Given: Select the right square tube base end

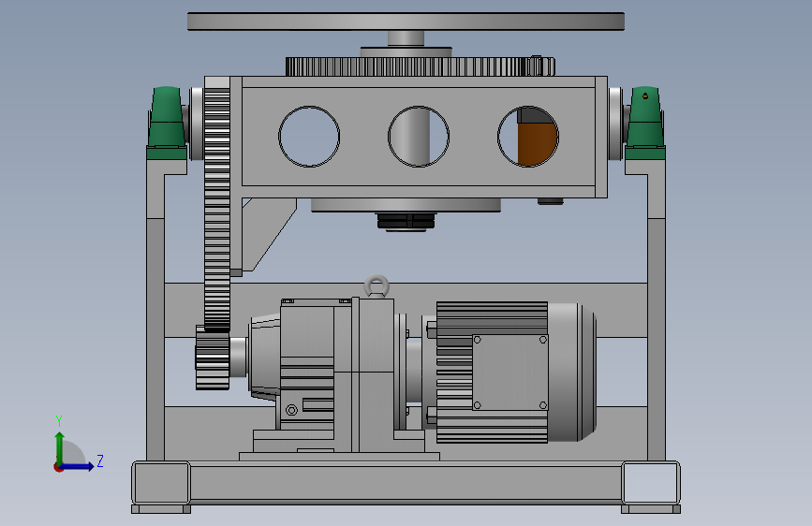Looking at the screenshot, I should (651, 483).
